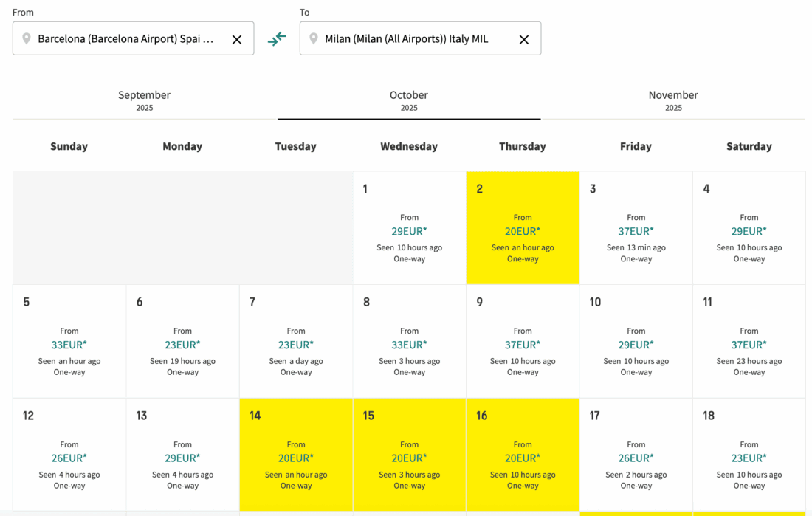Screen dimensions: 812x516
Task: Click the location pin in From field
Action: click(x=27, y=39)
